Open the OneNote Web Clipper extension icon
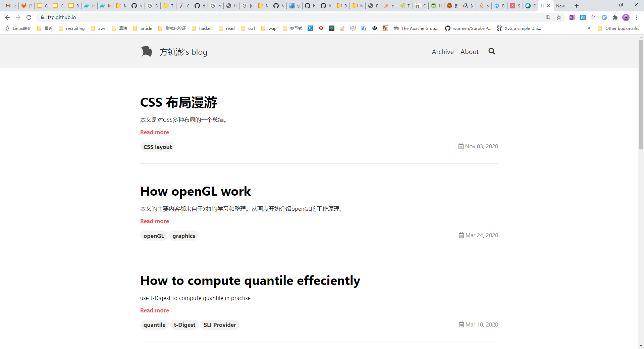 click(572, 17)
